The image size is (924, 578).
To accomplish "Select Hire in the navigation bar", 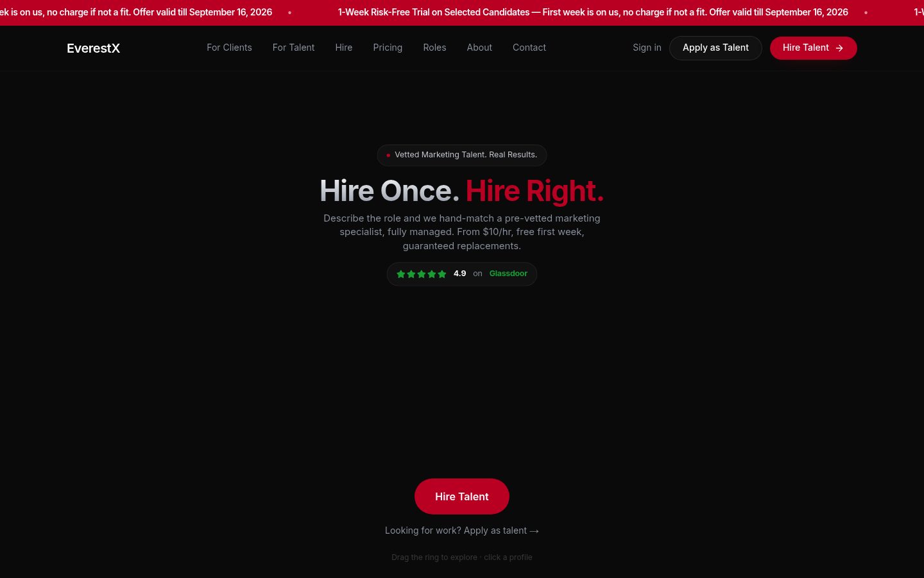I will coord(343,48).
